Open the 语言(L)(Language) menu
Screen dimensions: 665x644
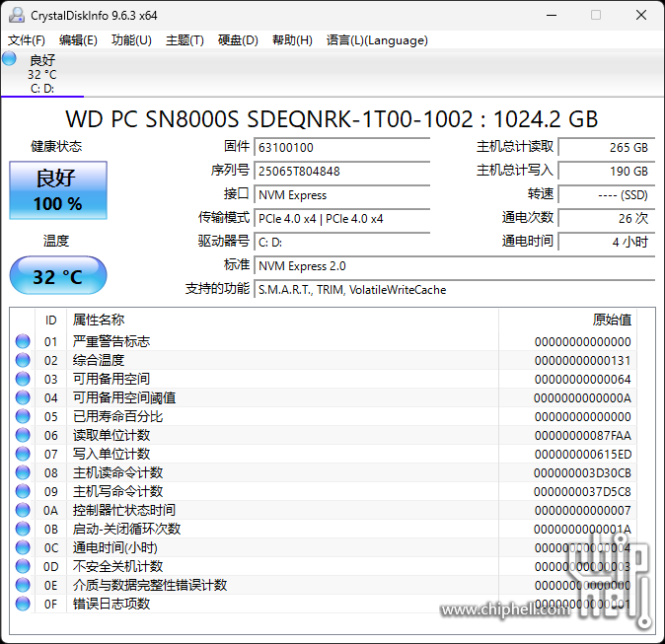[x=377, y=40]
